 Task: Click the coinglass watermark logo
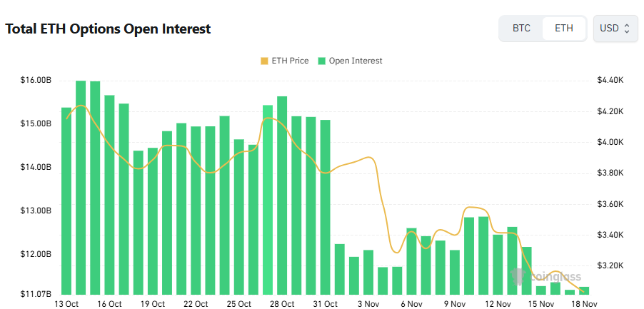tap(545, 277)
